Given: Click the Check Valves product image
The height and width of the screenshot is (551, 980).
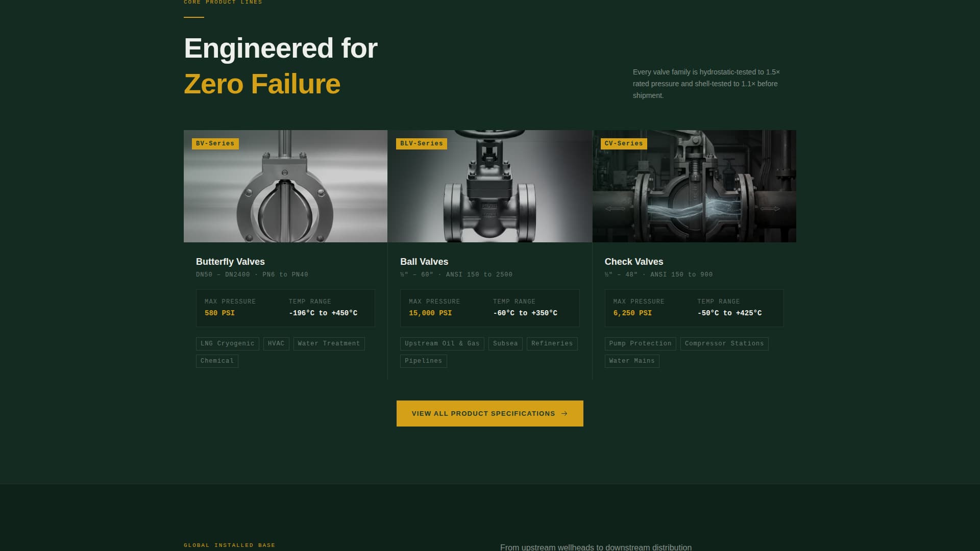Looking at the screenshot, I should pos(694,186).
